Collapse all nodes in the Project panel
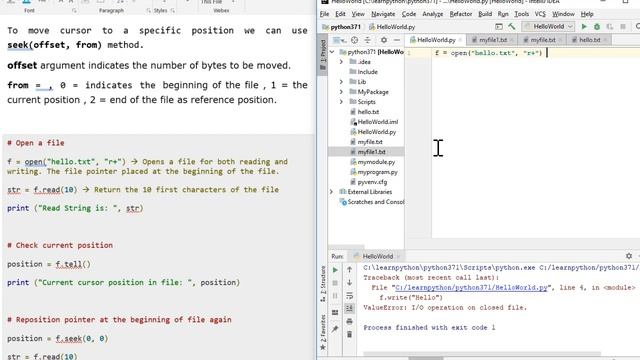This screenshot has width=640, height=360. (x=368, y=40)
